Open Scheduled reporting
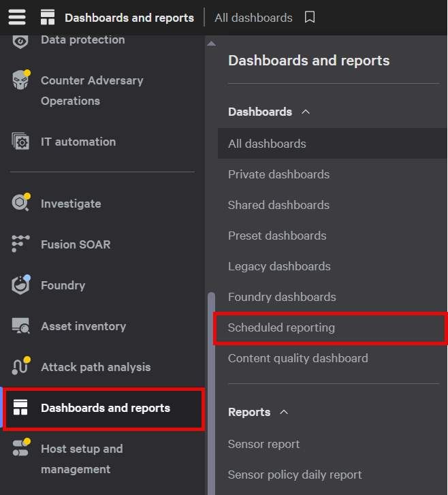448x495 pixels. pos(281,328)
